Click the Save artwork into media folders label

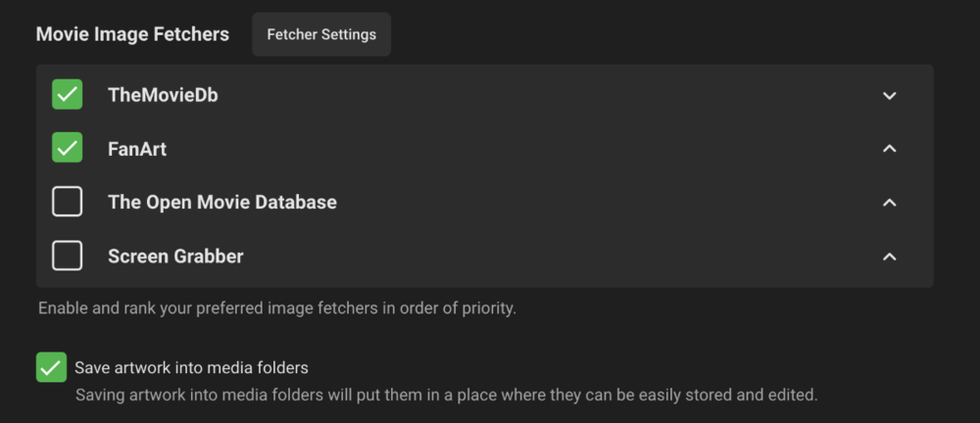point(191,368)
